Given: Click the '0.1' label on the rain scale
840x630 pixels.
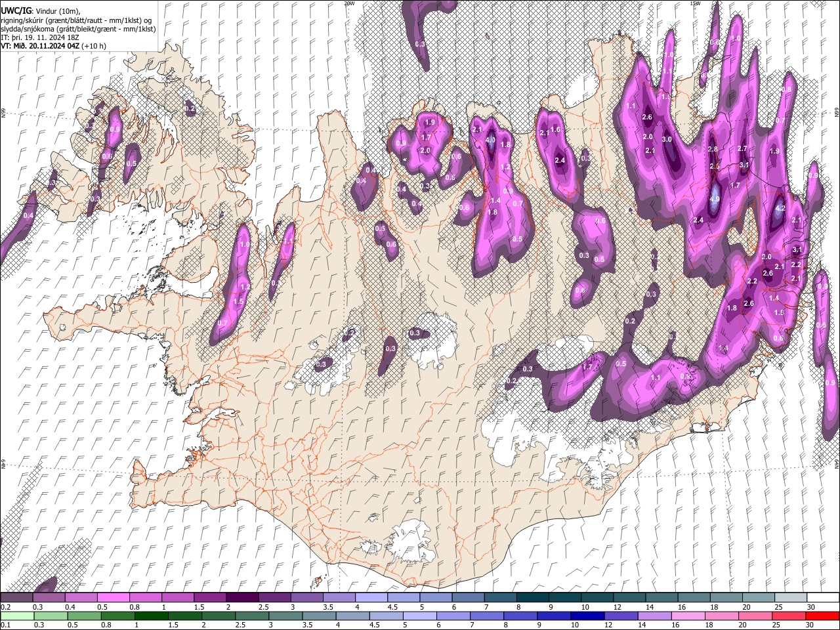Looking at the screenshot, I should point(5,625).
